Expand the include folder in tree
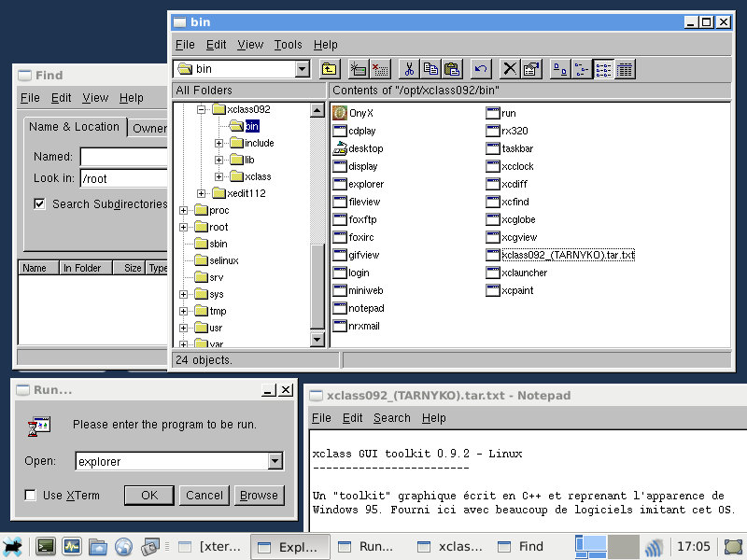The image size is (747, 560). (219, 143)
